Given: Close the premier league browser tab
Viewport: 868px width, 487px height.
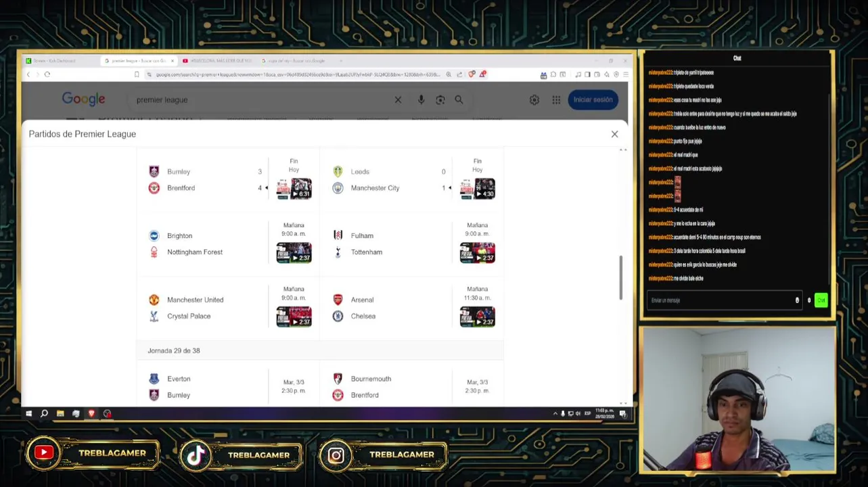Looking at the screenshot, I should (x=172, y=61).
